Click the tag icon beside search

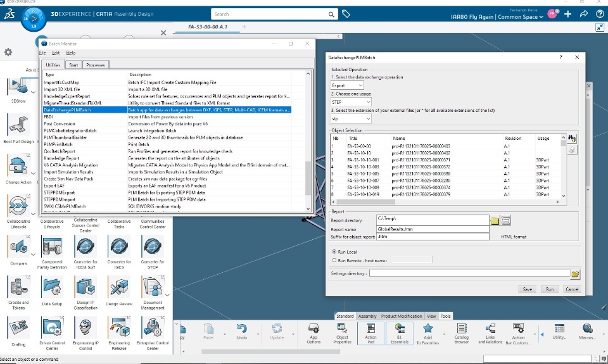(346, 14)
